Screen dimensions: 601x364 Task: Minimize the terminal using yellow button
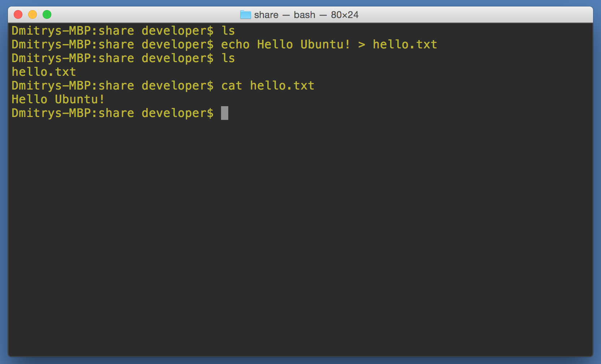click(33, 14)
